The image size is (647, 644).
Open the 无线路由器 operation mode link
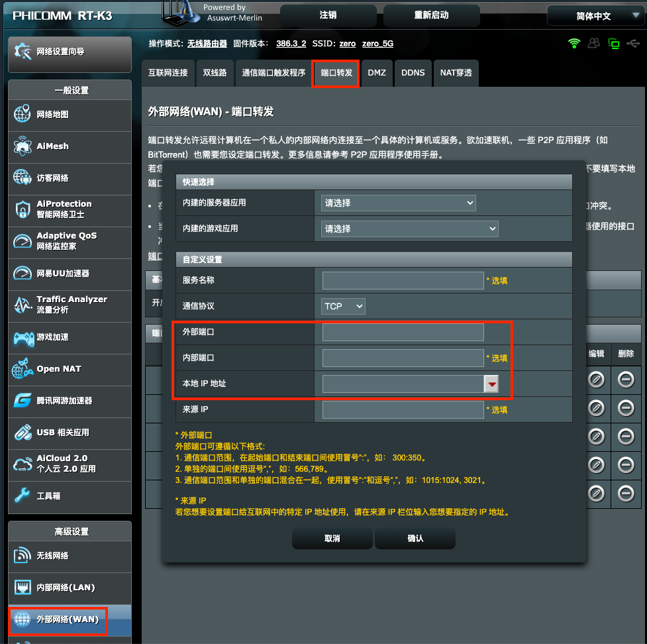(207, 44)
